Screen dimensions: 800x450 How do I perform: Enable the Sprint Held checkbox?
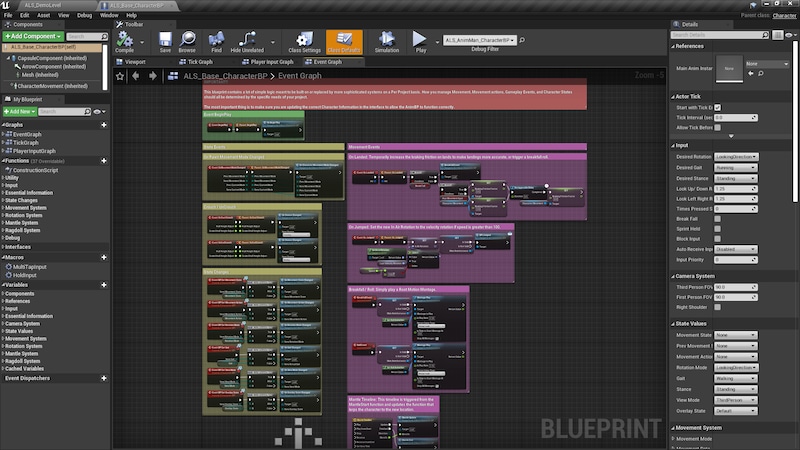coord(718,229)
